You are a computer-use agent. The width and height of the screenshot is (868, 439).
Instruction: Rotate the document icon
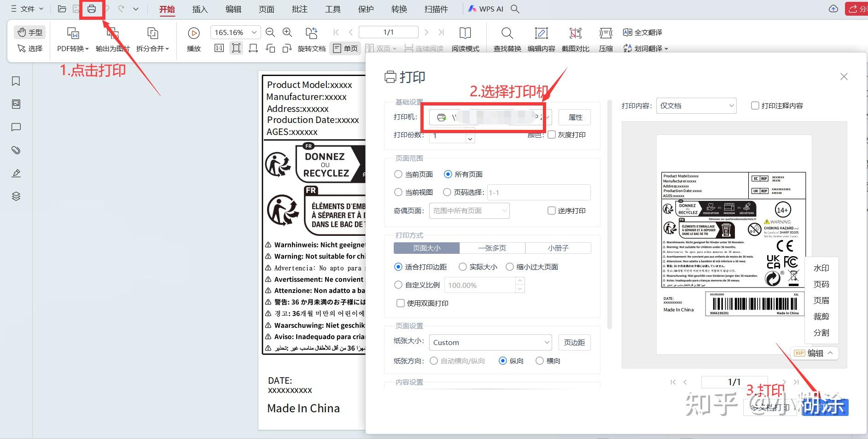(x=311, y=40)
